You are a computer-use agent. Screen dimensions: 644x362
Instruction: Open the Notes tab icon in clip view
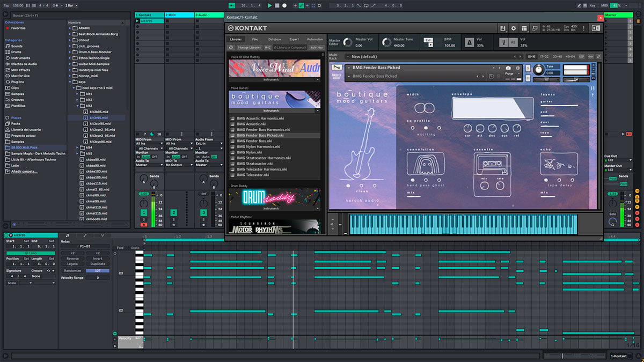(x=67, y=235)
